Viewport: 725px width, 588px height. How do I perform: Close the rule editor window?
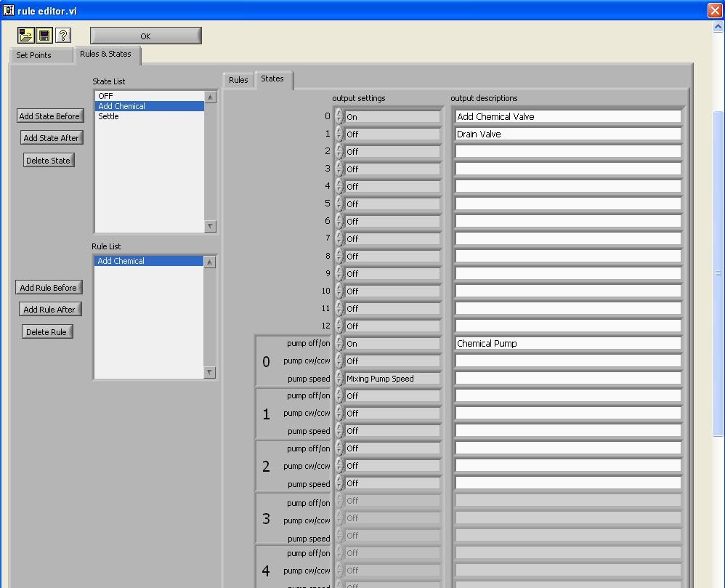pyautogui.click(x=715, y=10)
